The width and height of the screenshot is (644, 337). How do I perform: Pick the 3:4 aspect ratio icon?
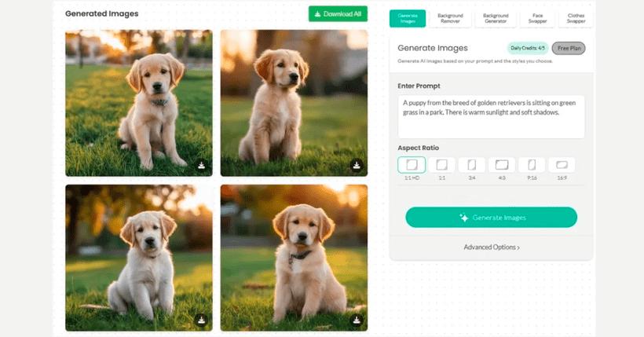tap(471, 165)
